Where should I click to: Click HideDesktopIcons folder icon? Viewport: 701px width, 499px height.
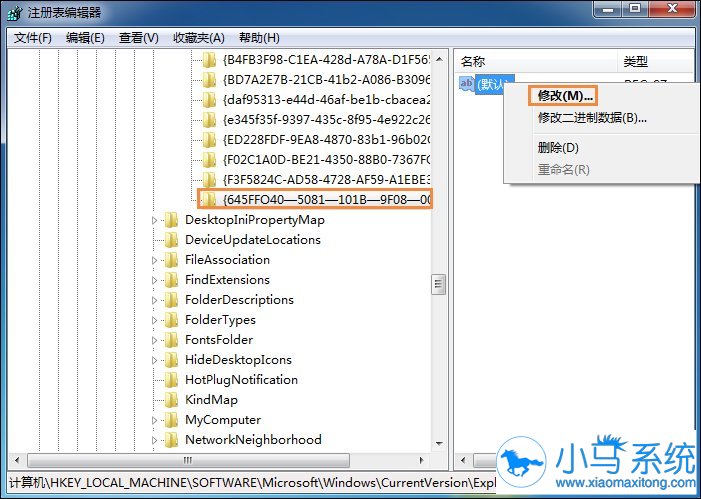[x=171, y=360]
